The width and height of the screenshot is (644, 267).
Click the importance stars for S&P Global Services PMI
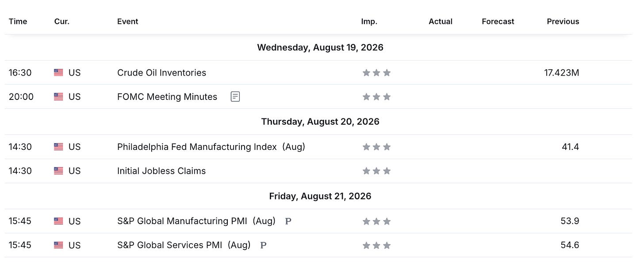[x=376, y=245]
